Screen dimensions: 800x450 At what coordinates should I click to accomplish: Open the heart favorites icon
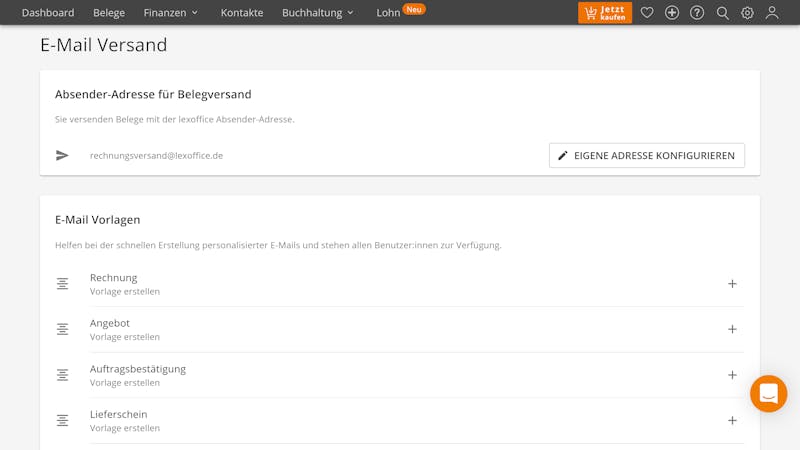click(647, 13)
